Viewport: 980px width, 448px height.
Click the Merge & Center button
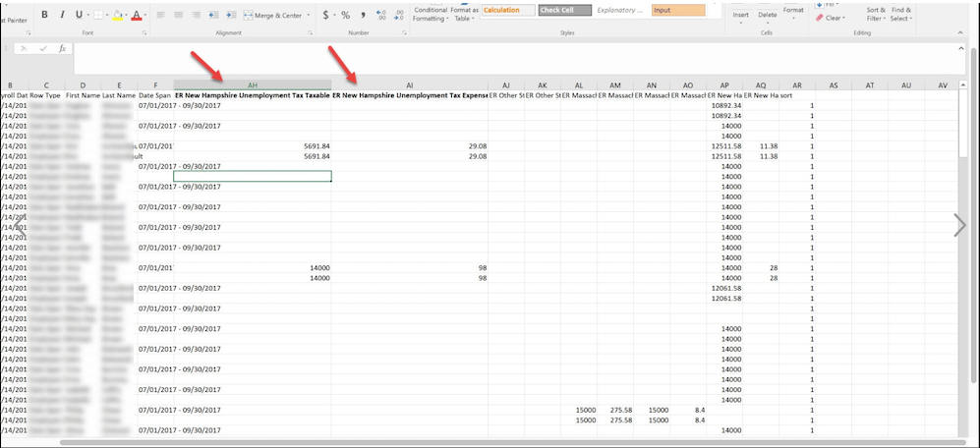(272, 16)
